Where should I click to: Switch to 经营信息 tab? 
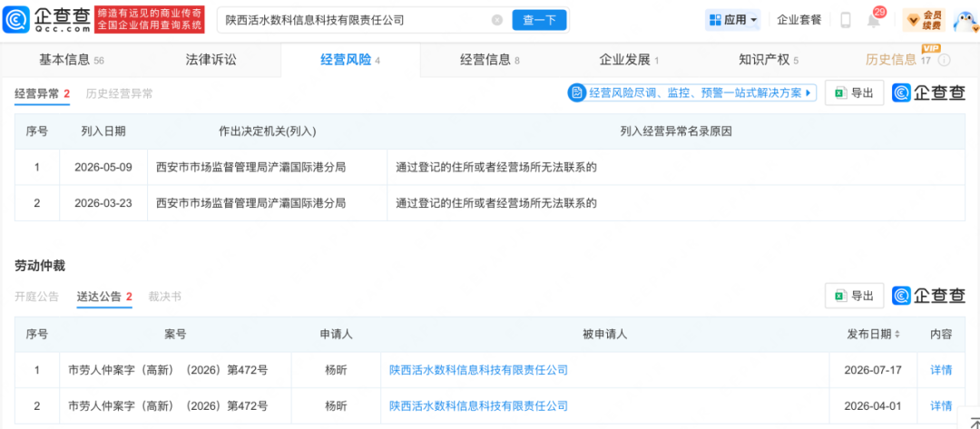pyautogui.click(x=490, y=60)
